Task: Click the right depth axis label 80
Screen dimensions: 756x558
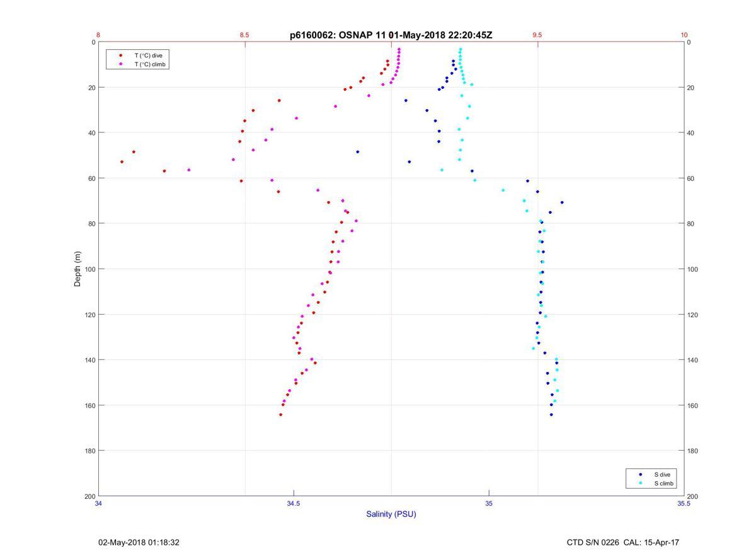Action: (x=690, y=224)
